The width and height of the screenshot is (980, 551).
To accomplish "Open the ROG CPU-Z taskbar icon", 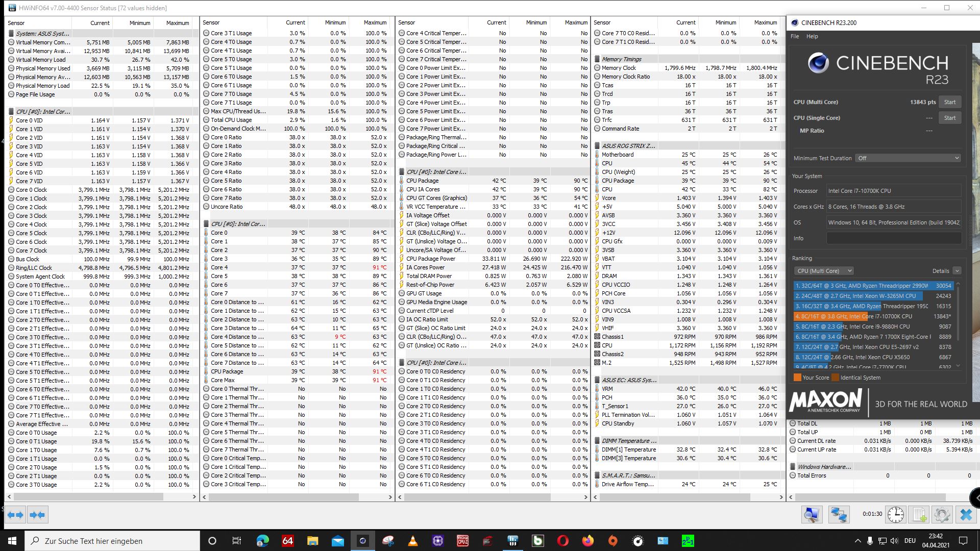I will (462, 541).
